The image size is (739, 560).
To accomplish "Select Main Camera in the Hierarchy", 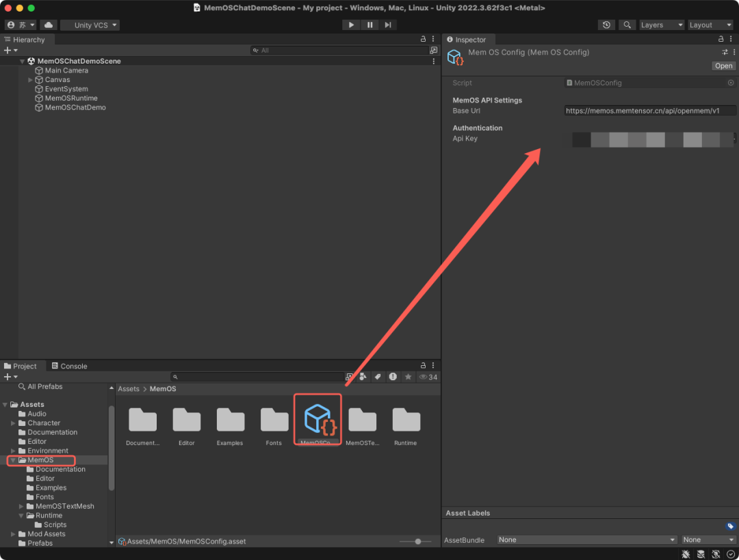I will click(x=66, y=70).
